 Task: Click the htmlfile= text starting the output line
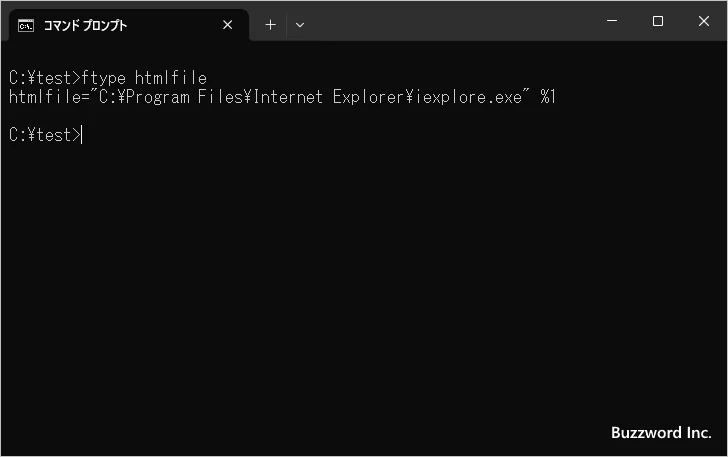click(x=49, y=97)
